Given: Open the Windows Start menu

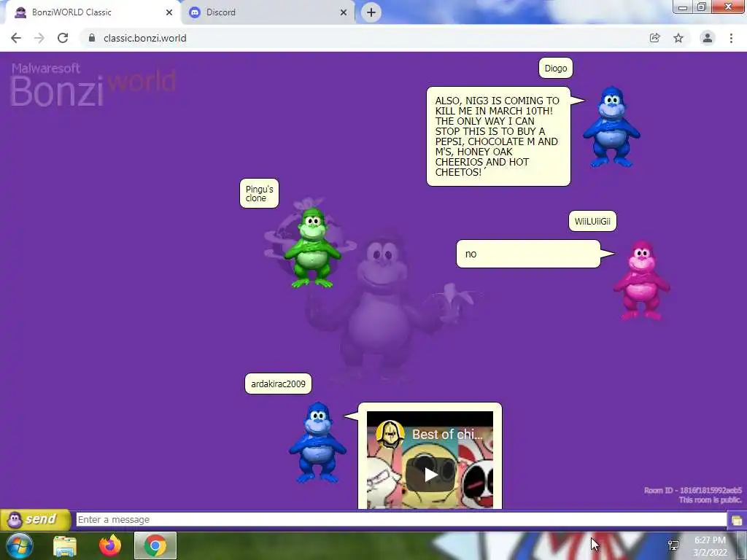Looking at the screenshot, I should (20, 545).
